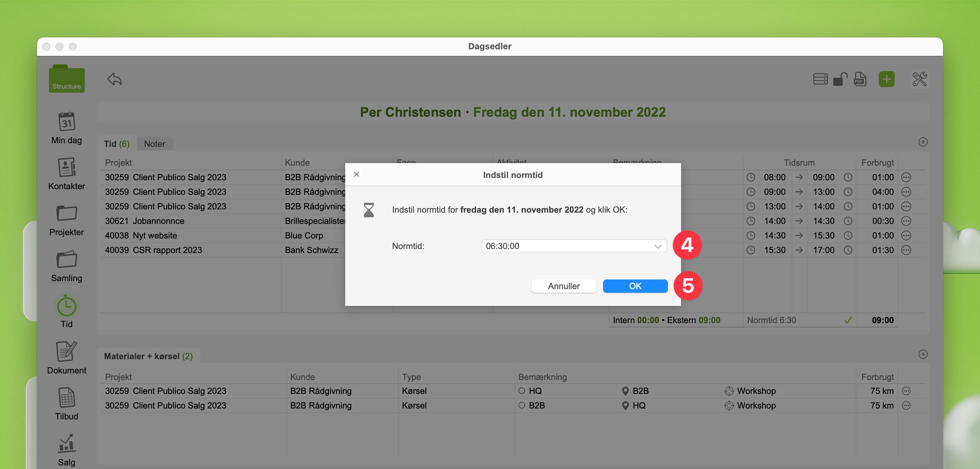
Task: Open the tools wrench icon
Action: point(919,79)
